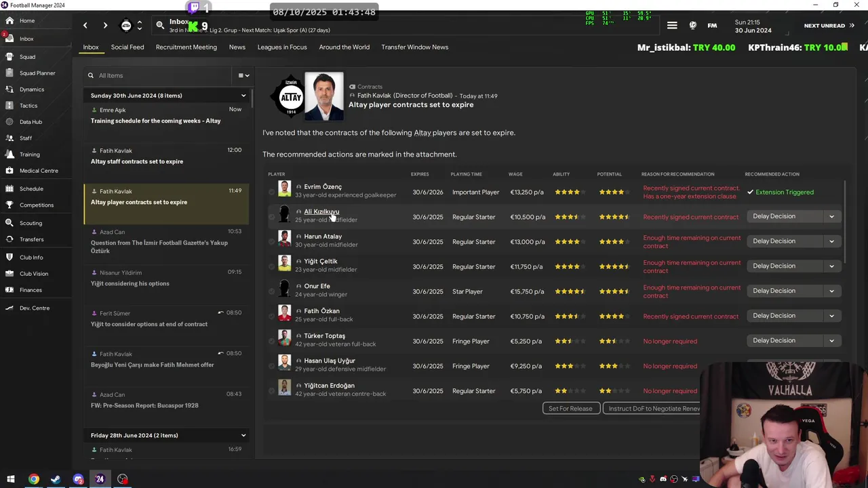Click the up-down club switcher chevrons
The image size is (868, 488).
(140, 26)
